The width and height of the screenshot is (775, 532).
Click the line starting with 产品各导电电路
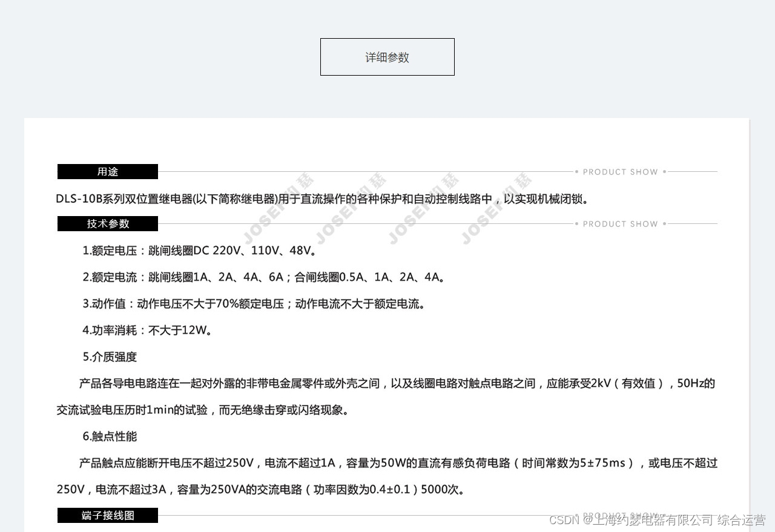(397, 383)
